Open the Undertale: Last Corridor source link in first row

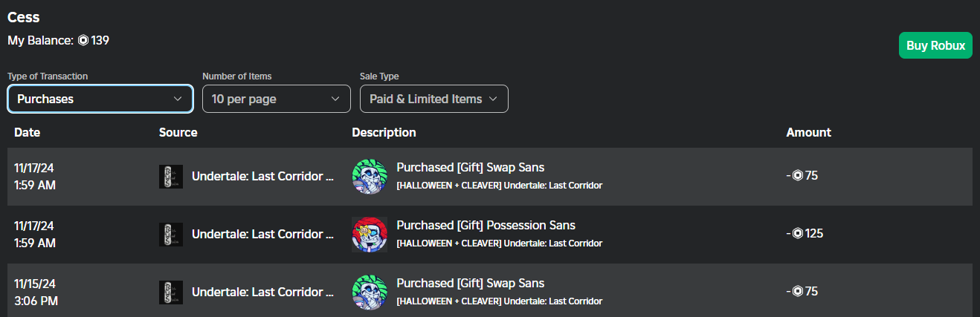pos(262,176)
